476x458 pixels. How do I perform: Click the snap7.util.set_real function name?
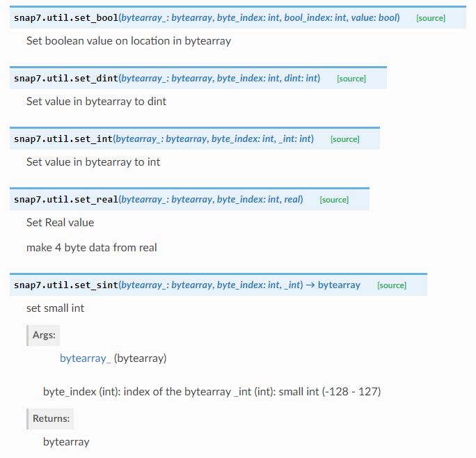click(66, 199)
